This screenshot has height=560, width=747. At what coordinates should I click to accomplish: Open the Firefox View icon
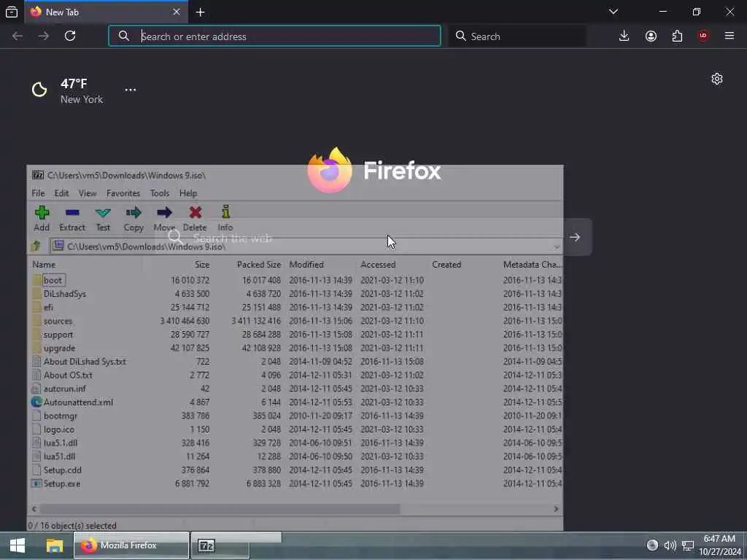[x=12, y=12]
